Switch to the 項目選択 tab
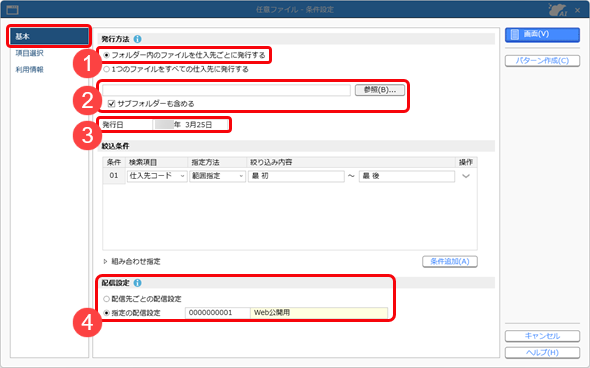This screenshot has width=590, height=368. [x=29, y=53]
